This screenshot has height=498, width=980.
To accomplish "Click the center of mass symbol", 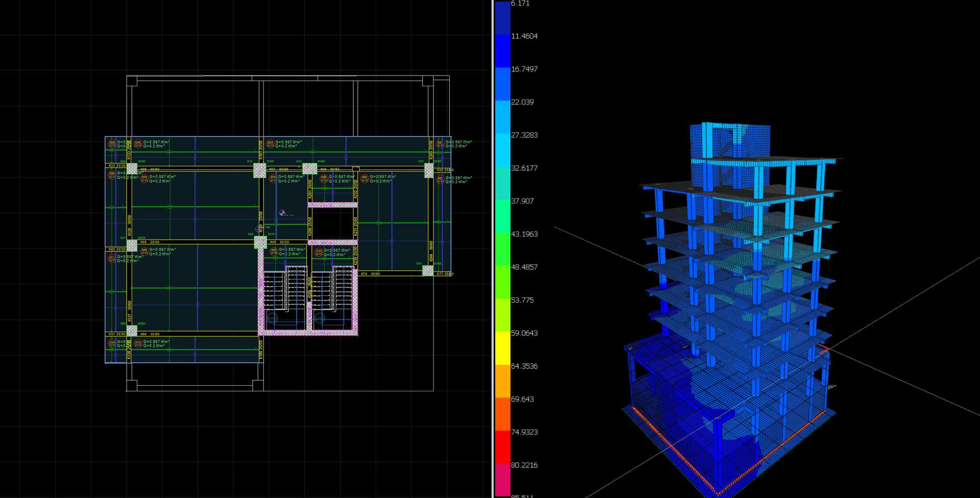I will click(282, 213).
